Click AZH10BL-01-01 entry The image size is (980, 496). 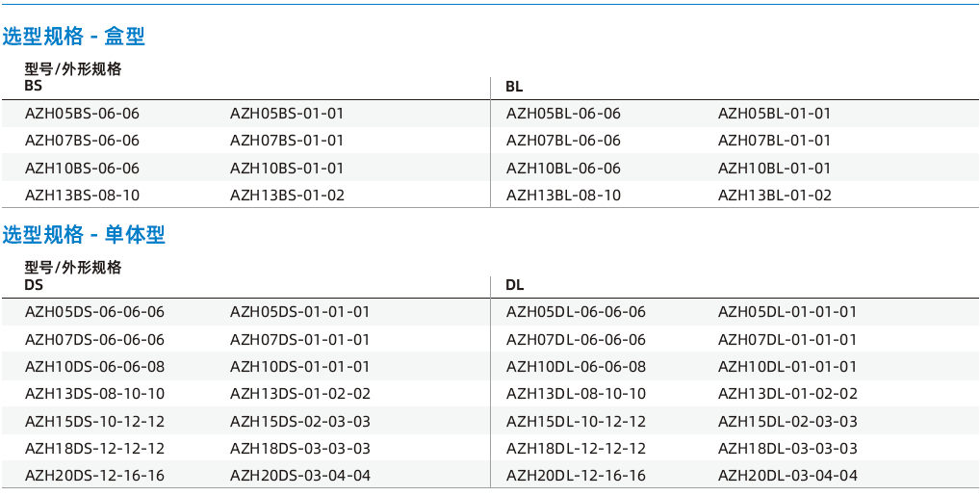point(774,169)
